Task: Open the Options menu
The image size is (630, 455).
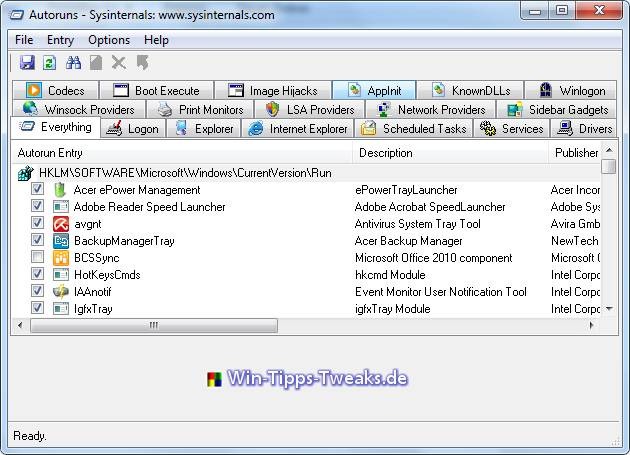Action: pyautogui.click(x=109, y=40)
